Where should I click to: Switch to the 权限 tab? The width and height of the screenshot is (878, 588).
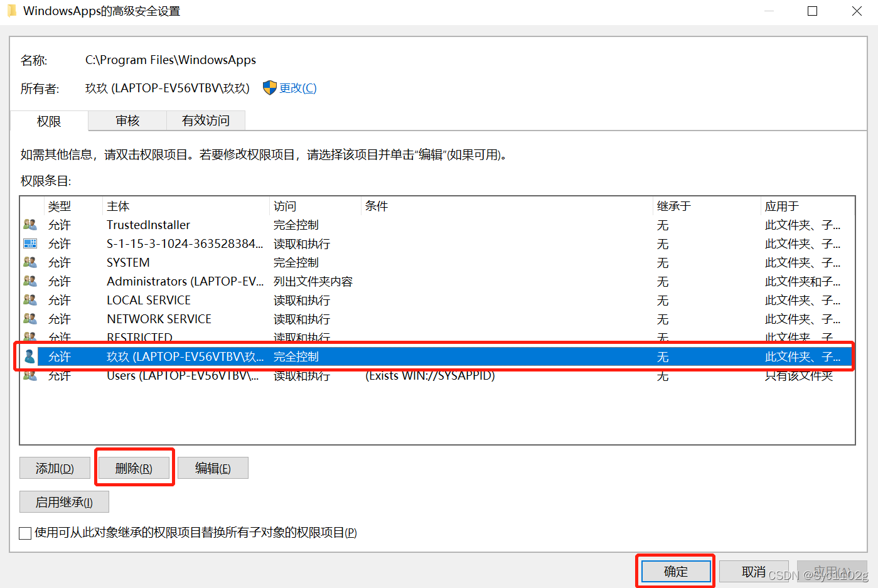click(49, 121)
